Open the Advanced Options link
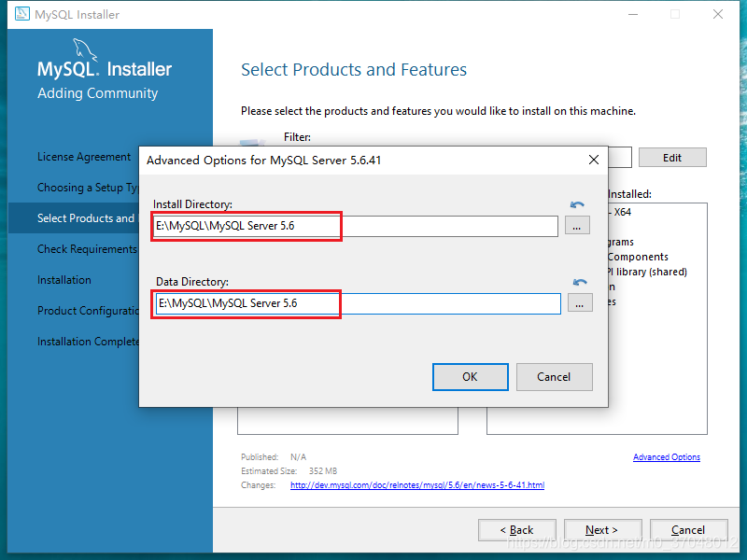 (667, 457)
